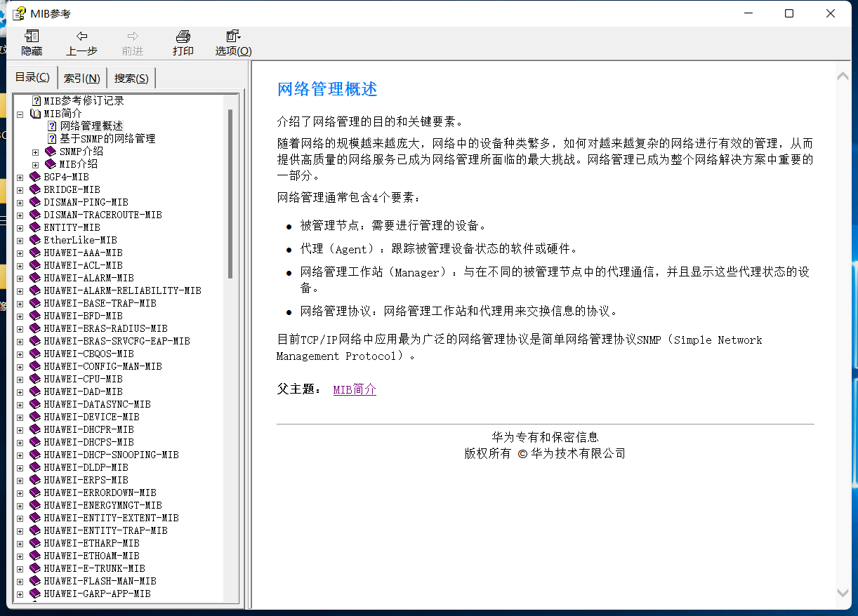Click the Hide (隐藏) toolbar icon
Viewport: 858px width, 616px height.
32,36
